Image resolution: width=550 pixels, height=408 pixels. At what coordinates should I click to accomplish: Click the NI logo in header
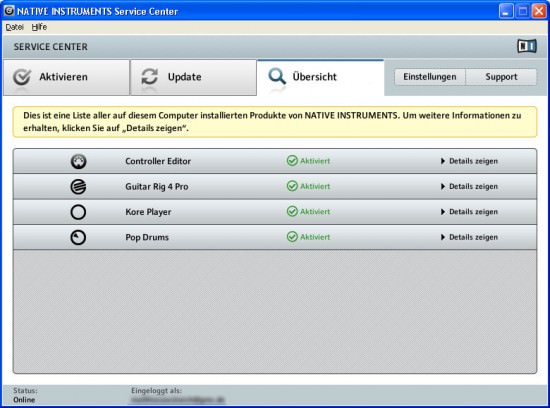tap(527, 46)
